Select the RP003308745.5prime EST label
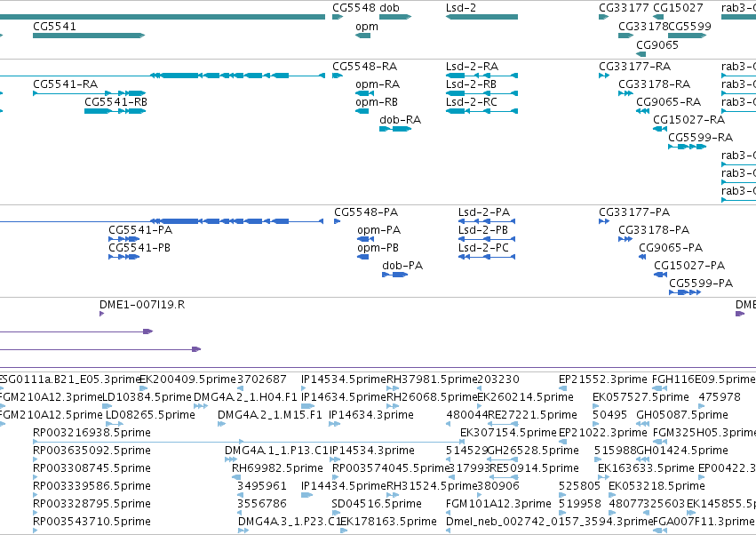This screenshot has height=535, width=756. coord(92,468)
